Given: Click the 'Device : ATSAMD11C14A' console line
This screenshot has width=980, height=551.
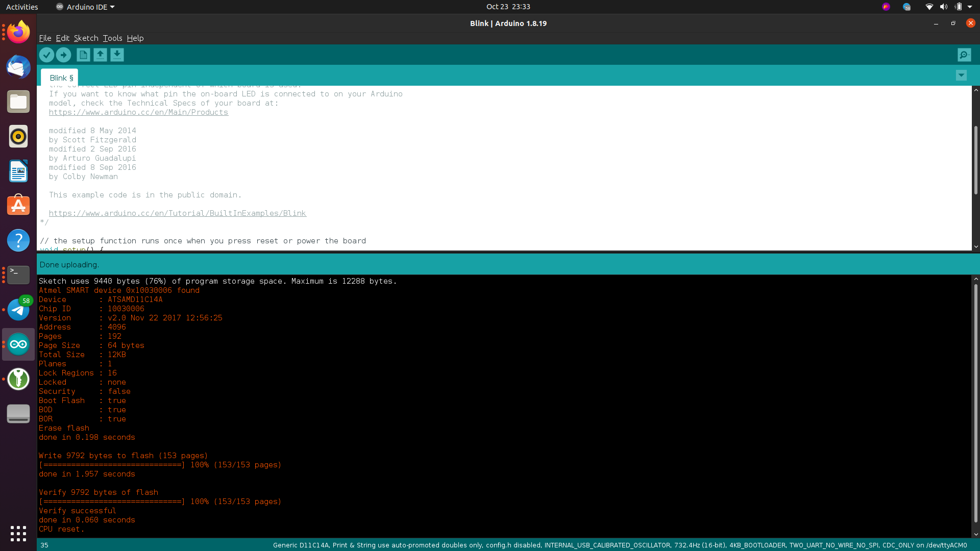Looking at the screenshot, I should [x=101, y=299].
